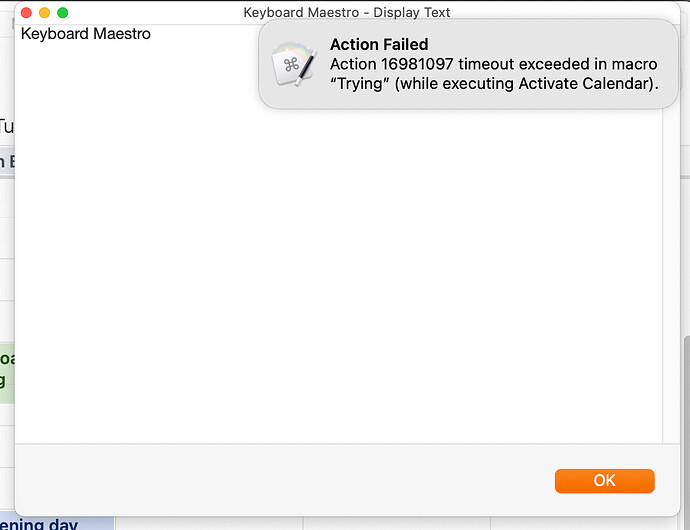Select the green calendar event at left edge
Viewport: 690px width, 530px height.
(7, 372)
